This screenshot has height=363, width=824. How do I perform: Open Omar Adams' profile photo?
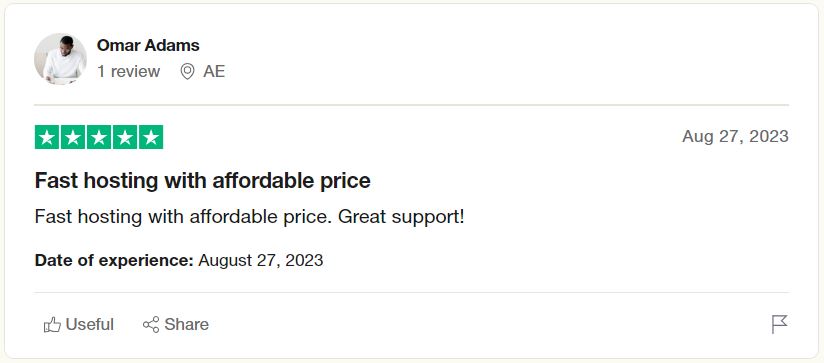point(60,59)
